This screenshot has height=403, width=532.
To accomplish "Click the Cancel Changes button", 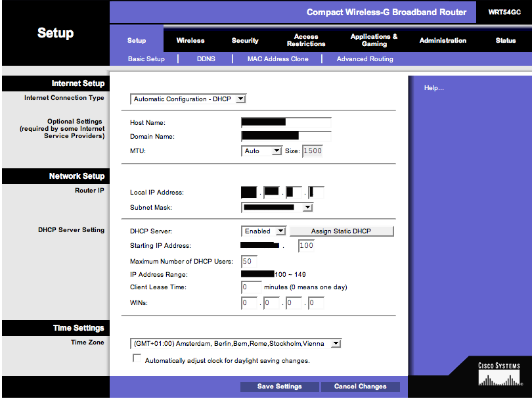I will point(361,387).
